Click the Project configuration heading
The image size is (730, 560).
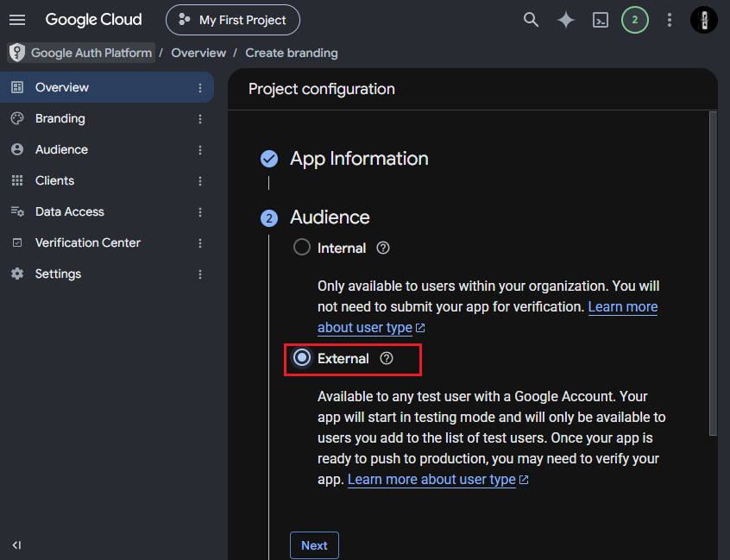click(322, 89)
